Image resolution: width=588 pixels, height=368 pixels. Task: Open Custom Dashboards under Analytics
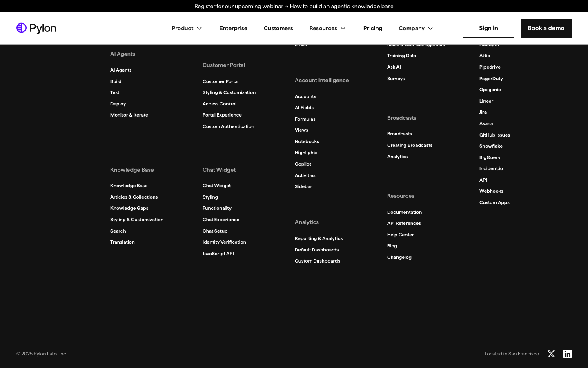pyautogui.click(x=317, y=261)
